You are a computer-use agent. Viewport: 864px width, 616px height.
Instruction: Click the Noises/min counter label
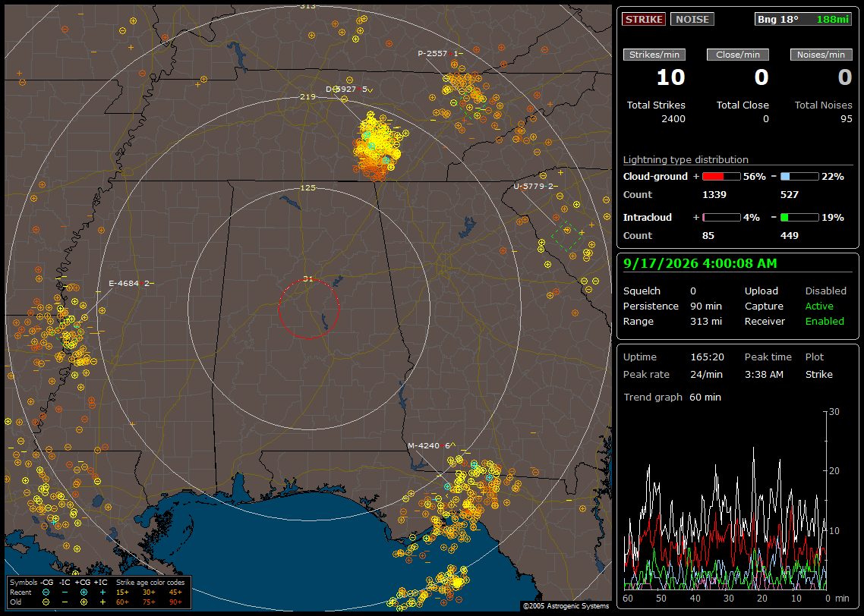pos(821,55)
